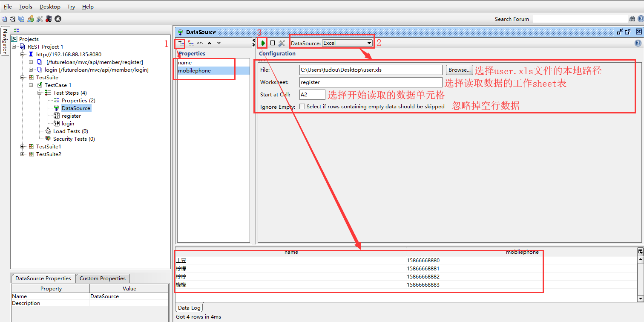Enable Ignore Empty rows checkbox
This screenshot has height=322, width=644.
point(302,107)
